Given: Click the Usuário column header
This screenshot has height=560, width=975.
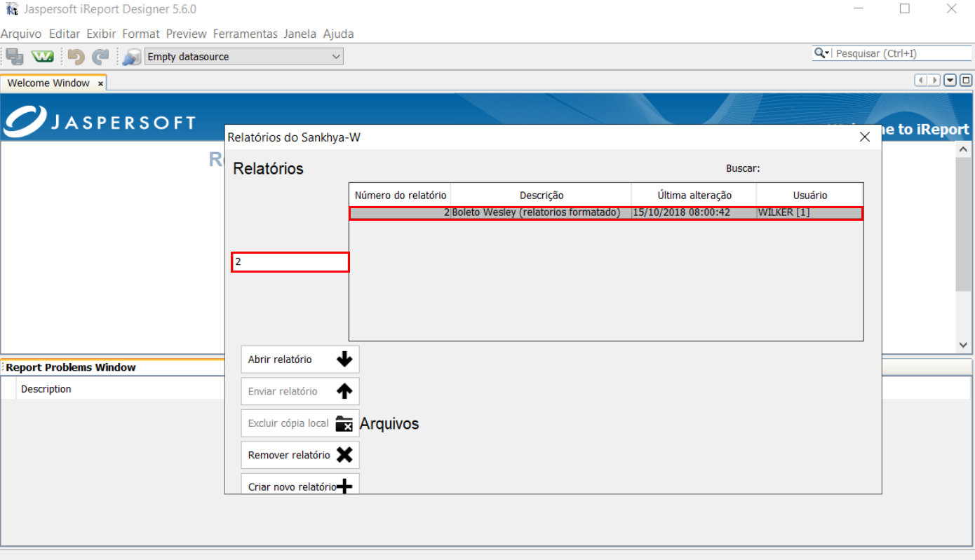Looking at the screenshot, I should (x=809, y=195).
